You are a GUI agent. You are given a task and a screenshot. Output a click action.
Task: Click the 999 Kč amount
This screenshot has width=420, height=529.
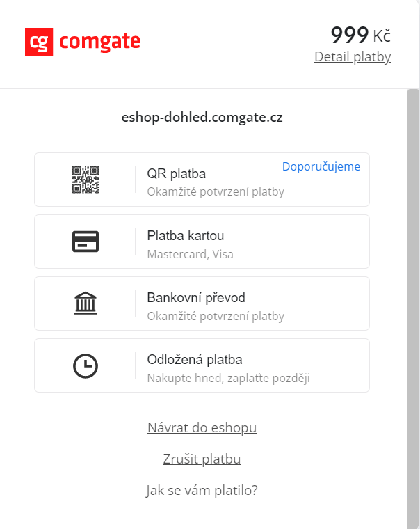pos(360,35)
